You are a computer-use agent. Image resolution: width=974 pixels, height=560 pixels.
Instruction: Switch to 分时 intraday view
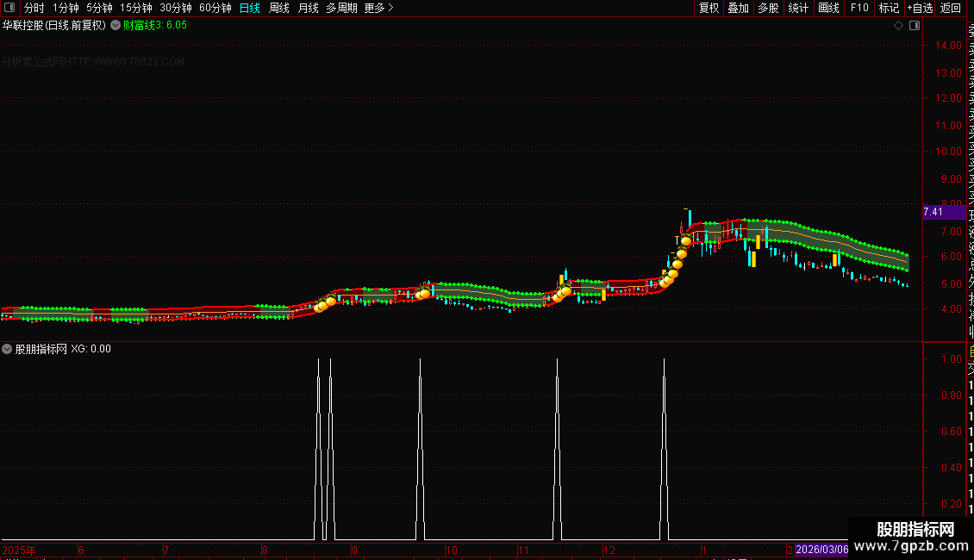[x=34, y=8]
